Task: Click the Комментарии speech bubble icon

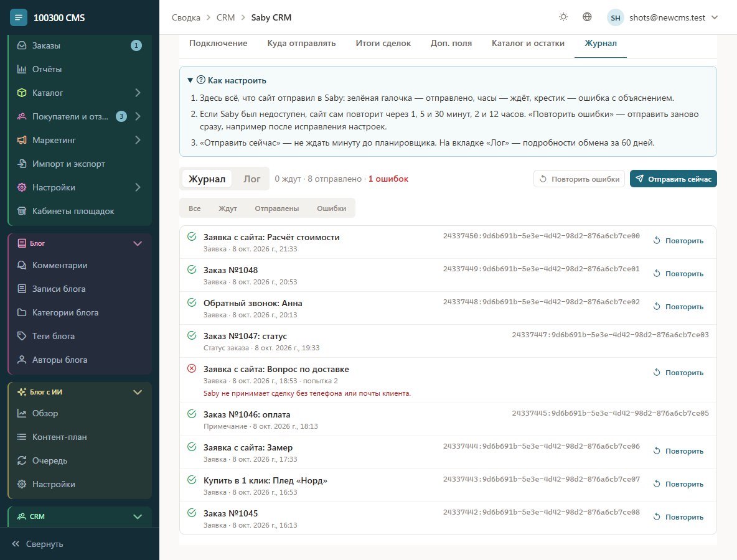Action: click(22, 265)
